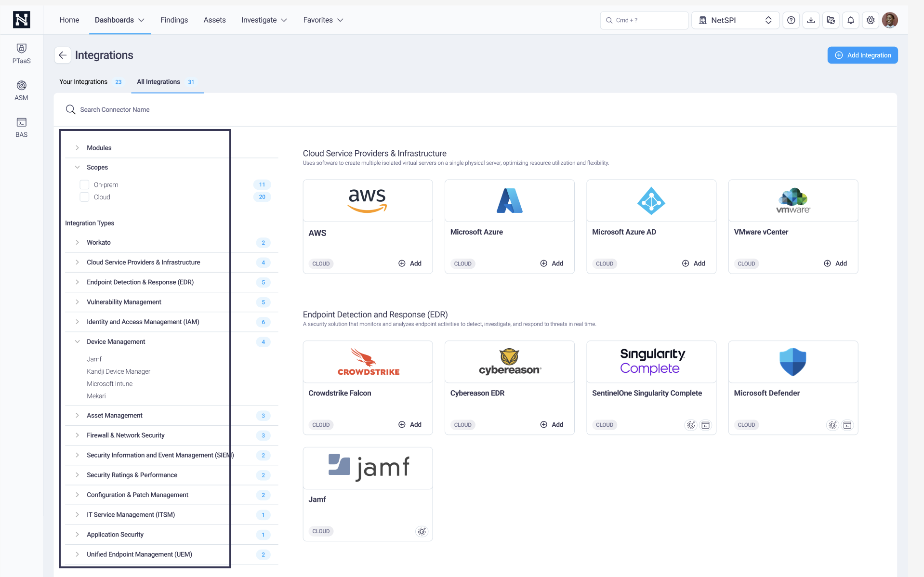Select Mekari under Device Management
The width and height of the screenshot is (924, 577).
pos(96,396)
